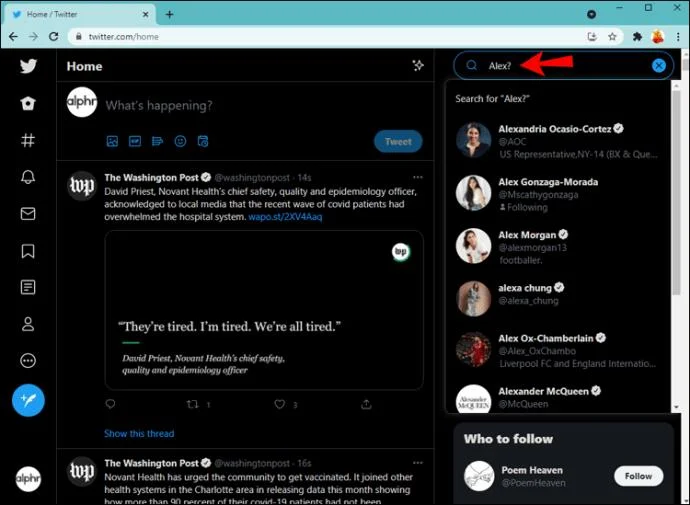Open more options on first tweet
This screenshot has width=690, height=505.
click(418, 177)
